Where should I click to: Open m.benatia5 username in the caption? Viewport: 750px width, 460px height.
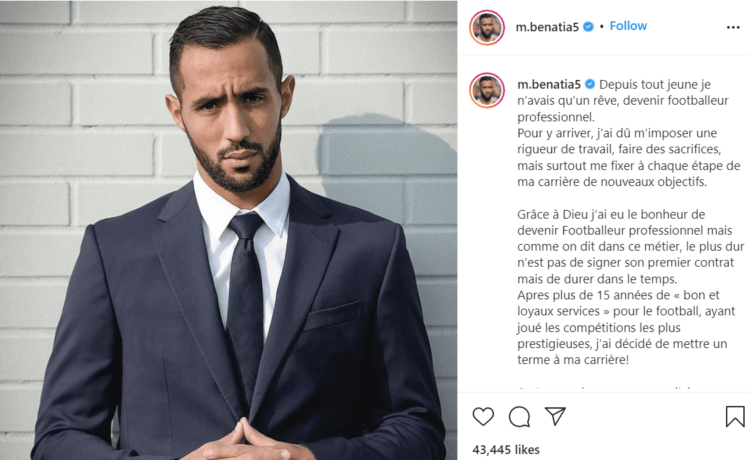(549, 85)
